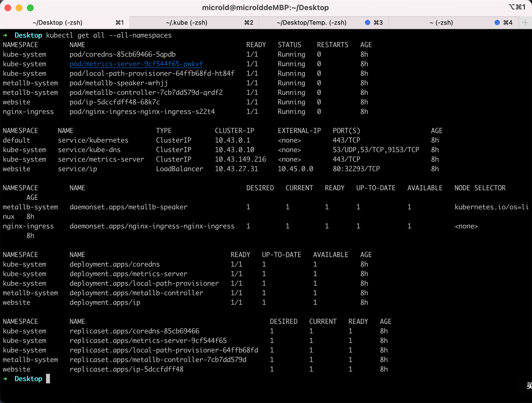This screenshot has height=403, width=532.
Task: Click the NODE SELECTOR column header
Action: click(480, 188)
